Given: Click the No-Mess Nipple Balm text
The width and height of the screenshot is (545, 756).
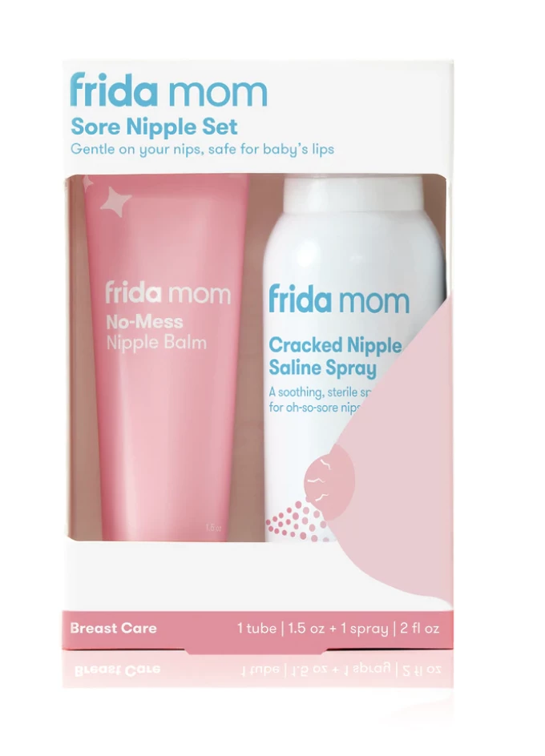Looking at the screenshot, I should 156,332.
